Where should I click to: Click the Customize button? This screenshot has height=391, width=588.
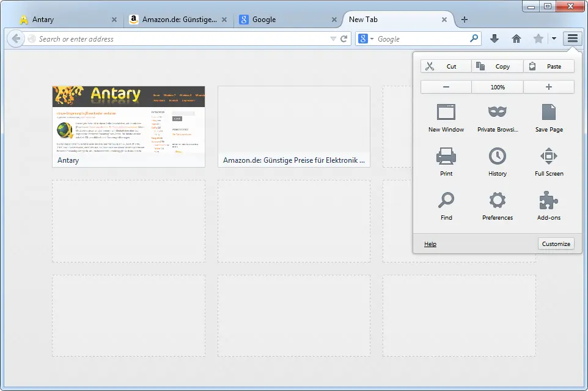(556, 244)
